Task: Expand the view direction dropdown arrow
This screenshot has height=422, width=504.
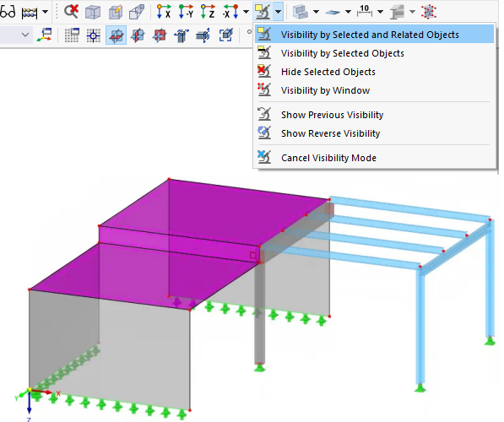Action: pyautogui.click(x=246, y=12)
